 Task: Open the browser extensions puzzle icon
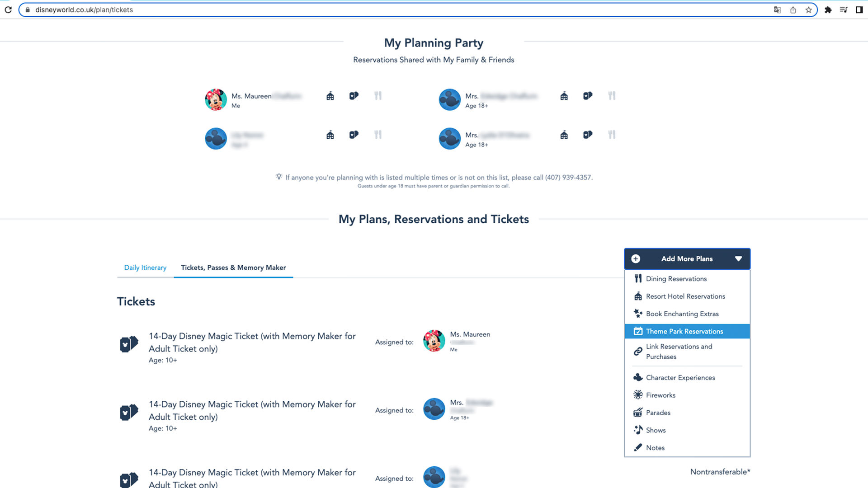[828, 10]
